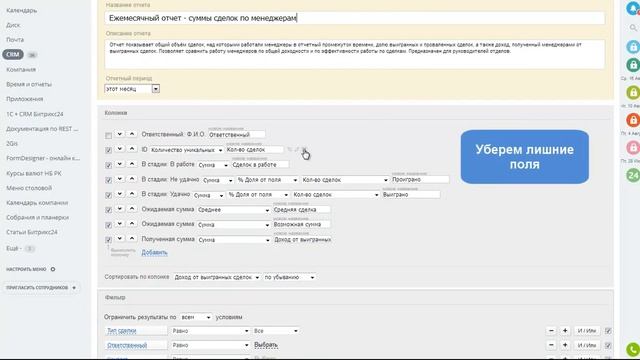Open 'Время и отчеты' in left menu

(x=29, y=84)
